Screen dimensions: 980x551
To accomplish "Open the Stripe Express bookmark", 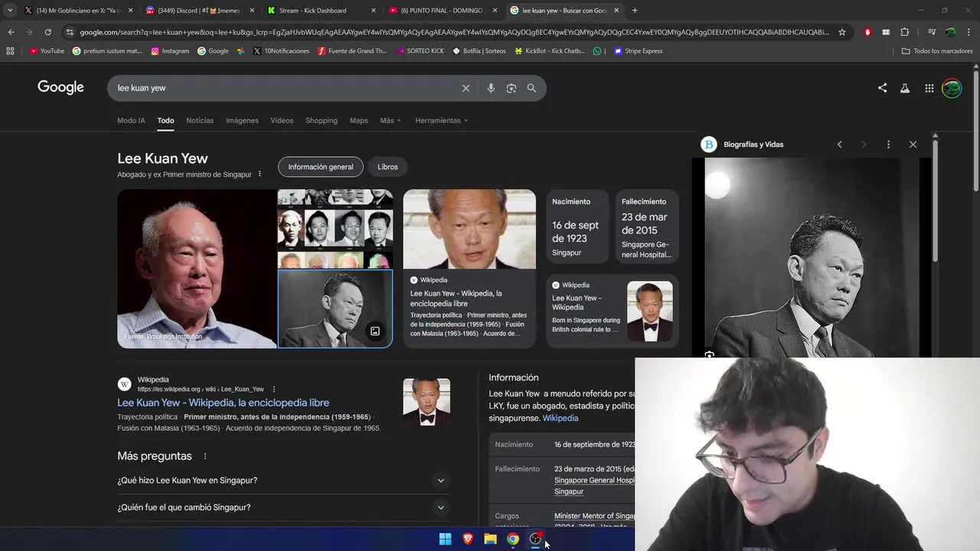I will (638, 51).
